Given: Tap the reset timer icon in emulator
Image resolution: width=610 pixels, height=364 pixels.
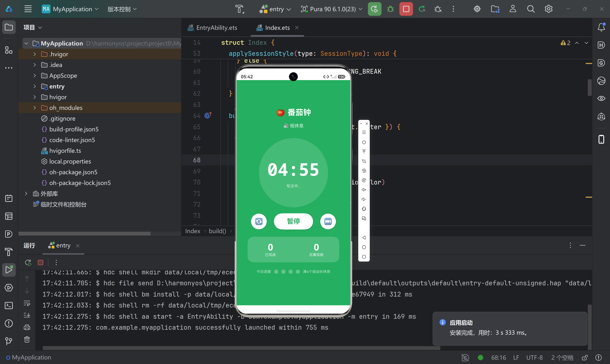Looking at the screenshot, I should [x=259, y=221].
